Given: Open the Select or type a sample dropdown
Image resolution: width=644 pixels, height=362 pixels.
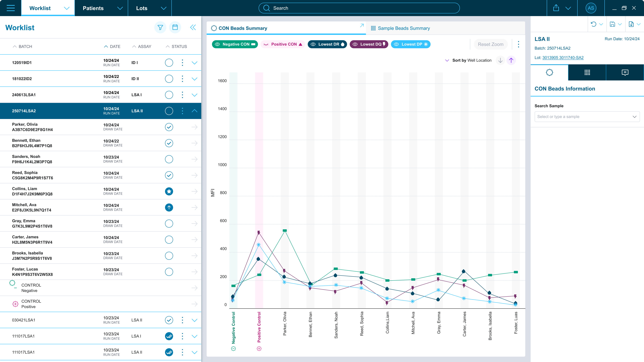Looking at the screenshot, I should point(587,117).
